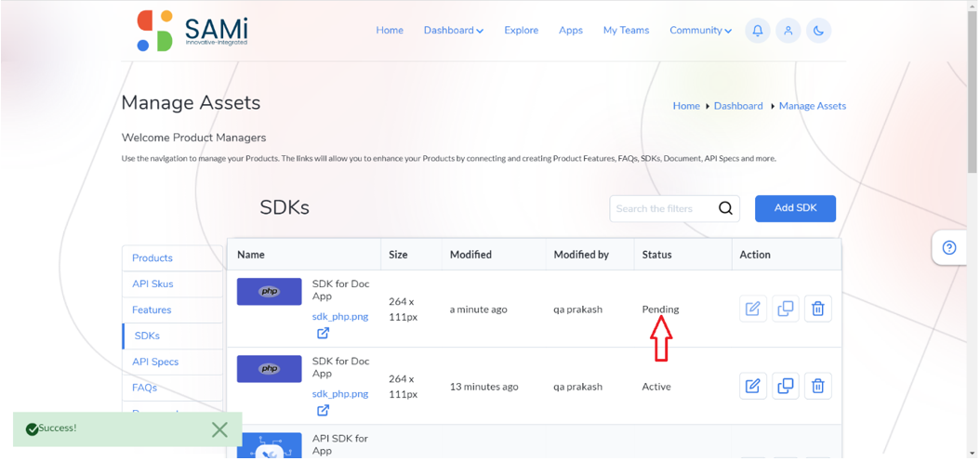
Task: Click 'a minute ago' modified cell
Action: coord(478,310)
